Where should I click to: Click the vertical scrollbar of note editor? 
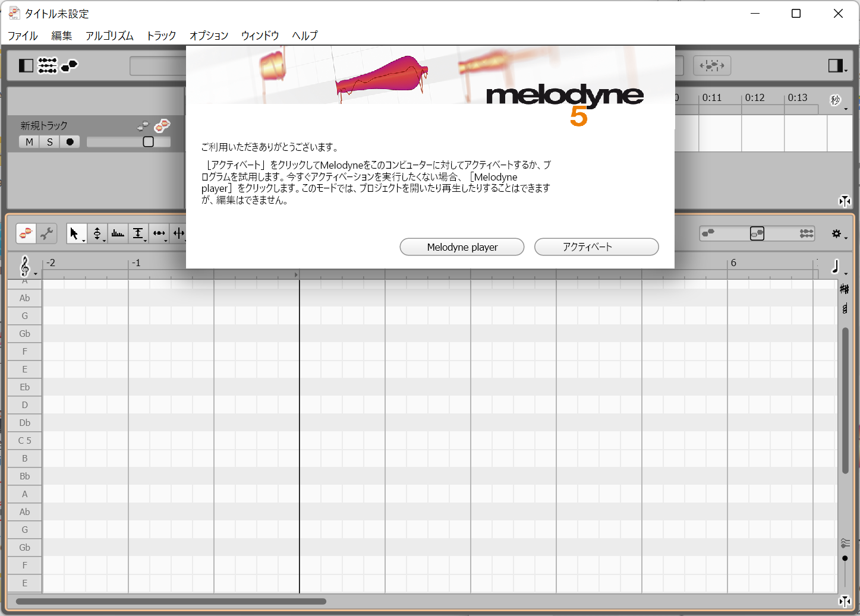click(845, 401)
